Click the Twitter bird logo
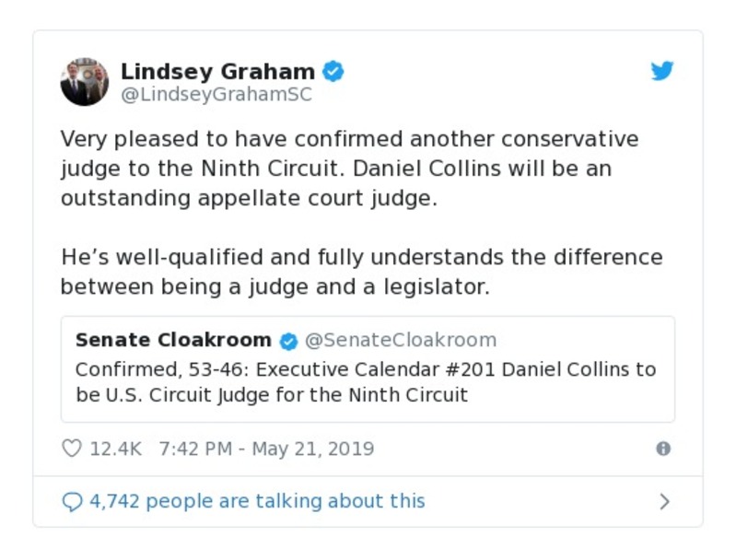This screenshot has height=560, width=736. 662,72
